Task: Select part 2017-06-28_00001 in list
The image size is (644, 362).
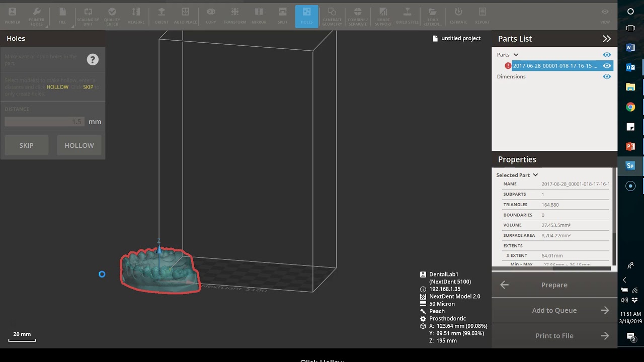Action: pyautogui.click(x=555, y=66)
